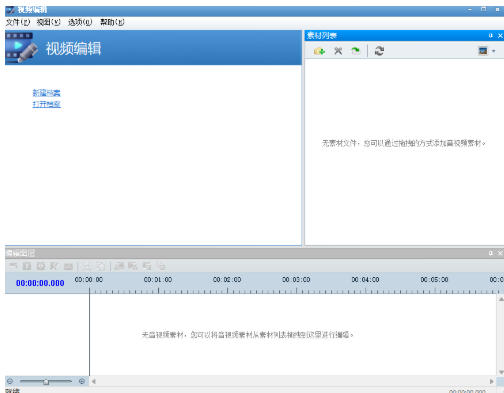Viewport: 504px width, 393px height.
Task: Click the timeline zoom slider handle
Action: pos(46,381)
